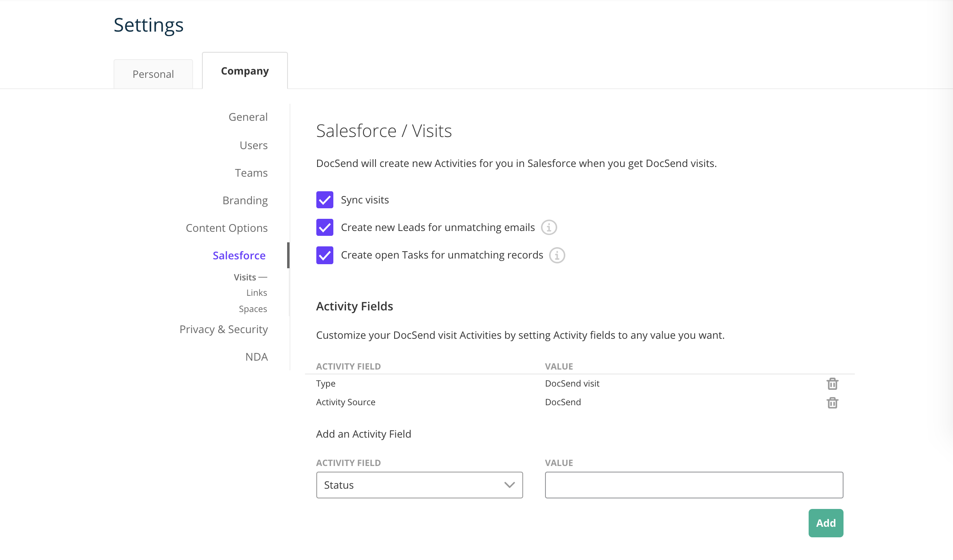Click the Salesforce / Visits page heading

coord(384,131)
